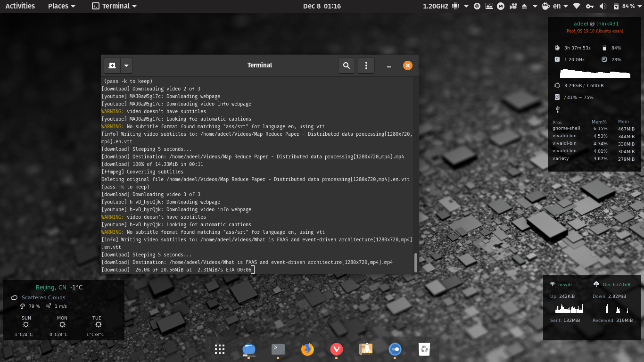Open the Places menu

pyautogui.click(x=61, y=6)
